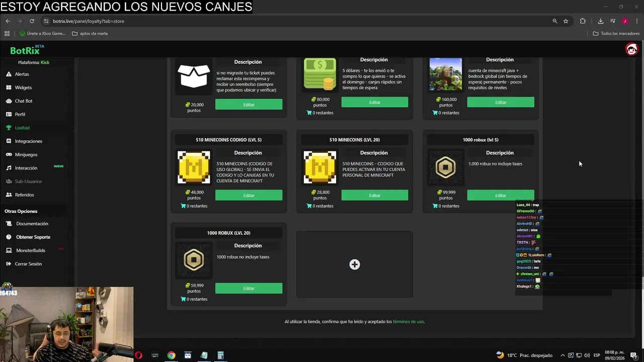This screenshot has width=644, height=362.
Task: Edit the 1000 robux (lvl 5) reward
Action: [501, 195]
